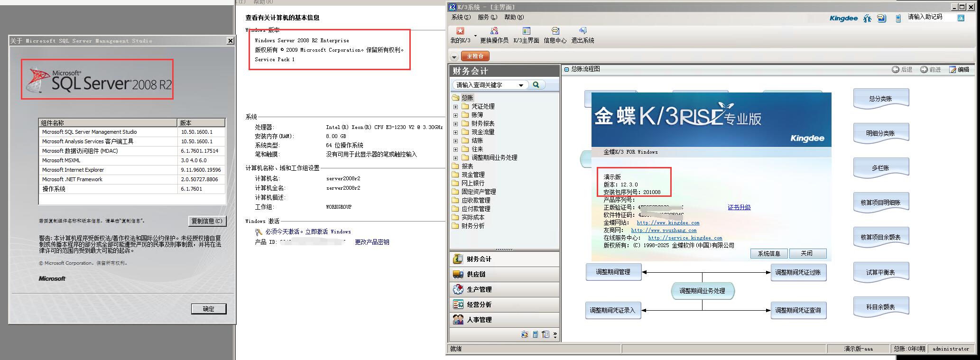Click the 退出系统 exit icon
This screenshot has width=980, height=360.
coord(582,31)
